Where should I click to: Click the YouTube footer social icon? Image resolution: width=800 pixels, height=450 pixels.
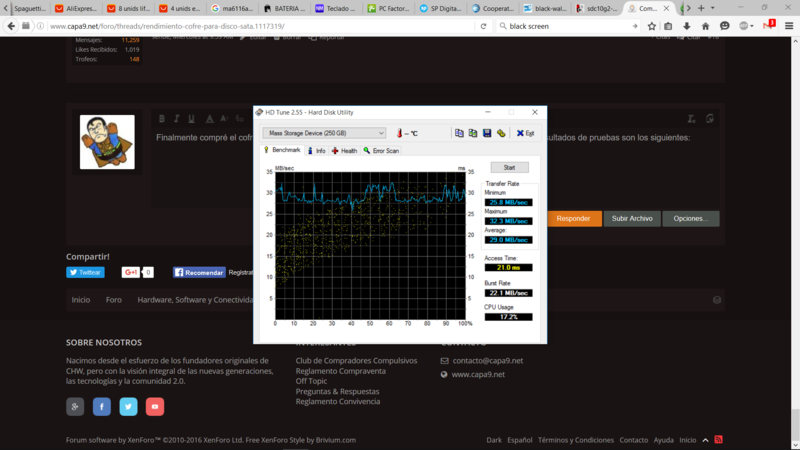(155, 407)
